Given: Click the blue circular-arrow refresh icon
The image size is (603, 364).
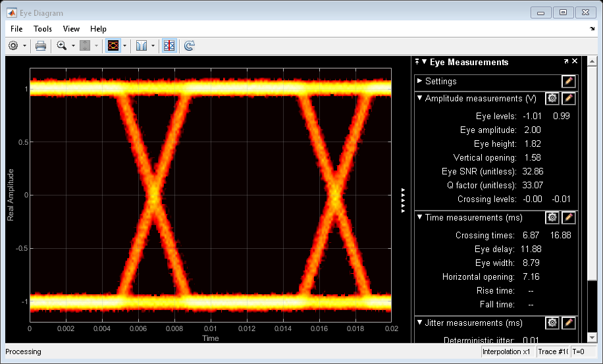Looking at the screenshot, I should point(189,45).
